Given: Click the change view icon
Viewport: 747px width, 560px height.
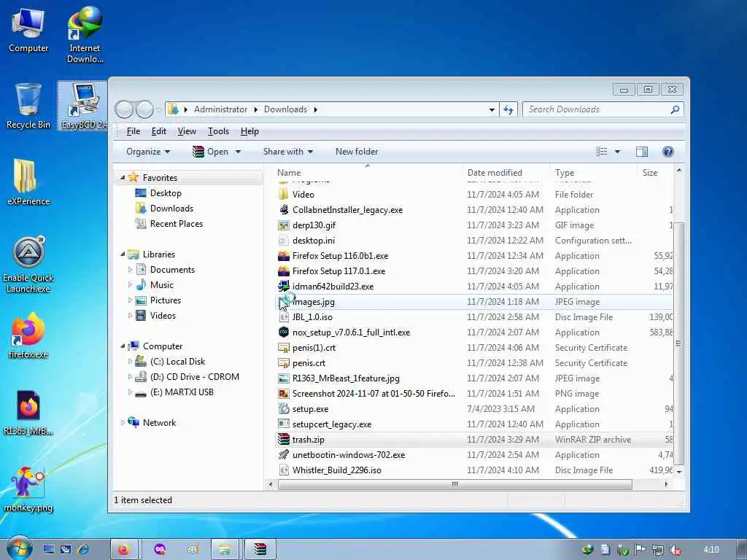Looking at the screenshot, I should coord(602,152).
